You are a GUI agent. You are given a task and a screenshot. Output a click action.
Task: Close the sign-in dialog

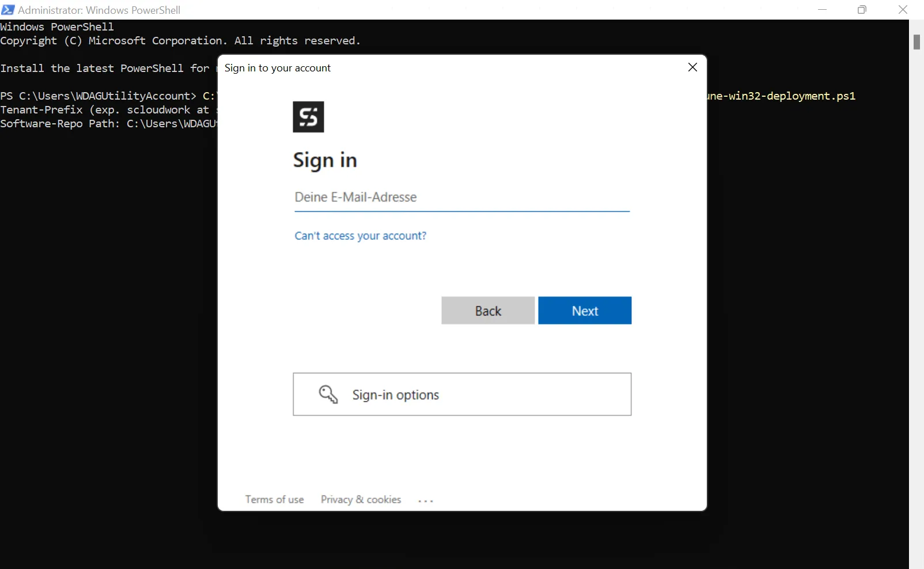692,67
